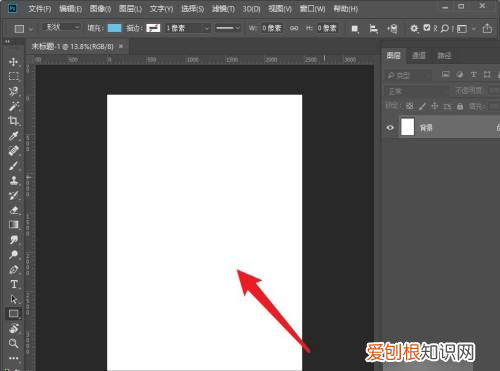Viewport: 500px width, 371px height.
Task: Hide the 背景 layer with eye icon
Action: (390, 128)
